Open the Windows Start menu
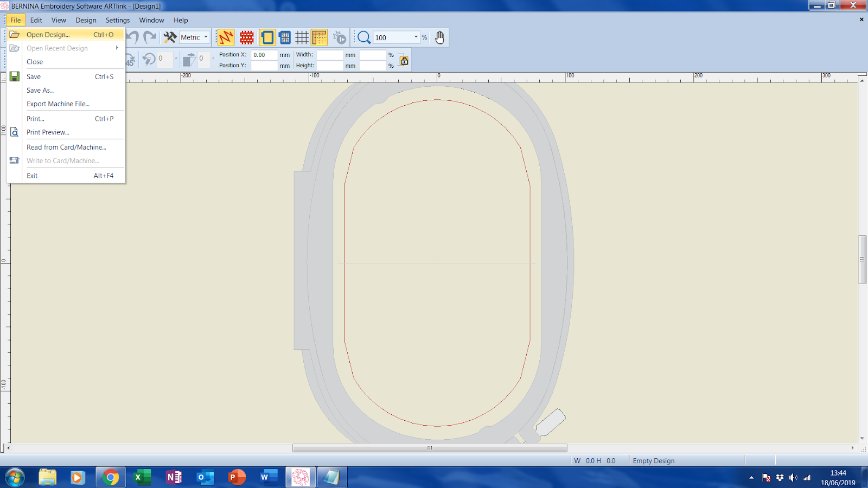This screenshot has width=868, height=488. 15,477
